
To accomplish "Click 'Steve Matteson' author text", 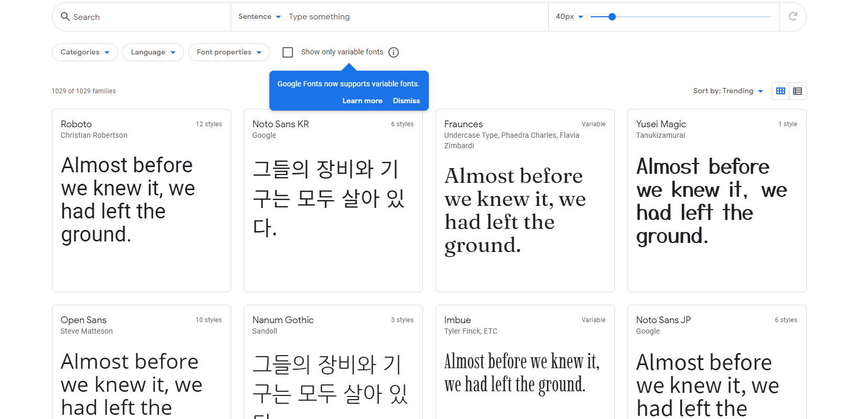I will pyautogui.click(x=86, y=331).
